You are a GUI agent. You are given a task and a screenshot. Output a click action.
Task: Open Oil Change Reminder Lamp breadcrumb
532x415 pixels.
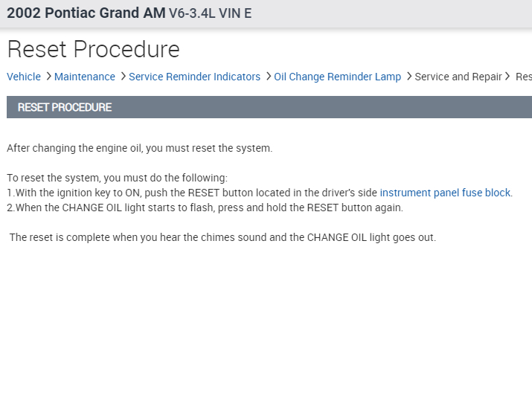(337, 77)
